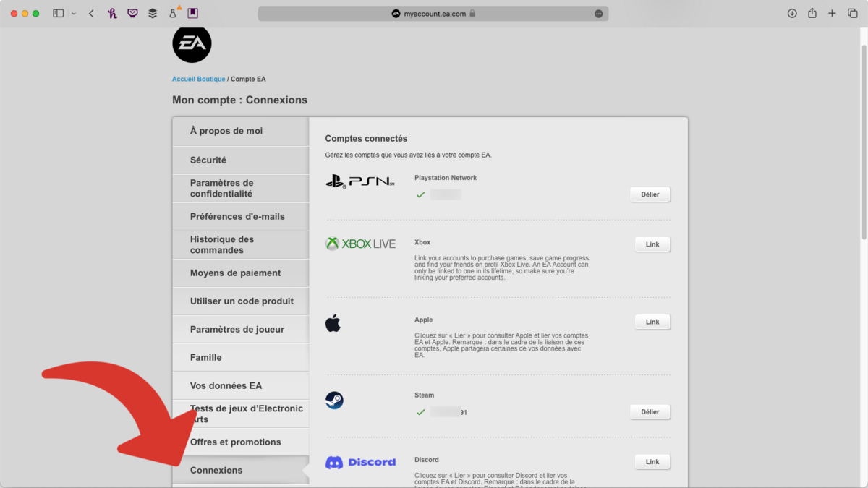Viewport: 868px width, 488px height.
Task: Click the flask extension with alert badge
Action: [174, 12]
